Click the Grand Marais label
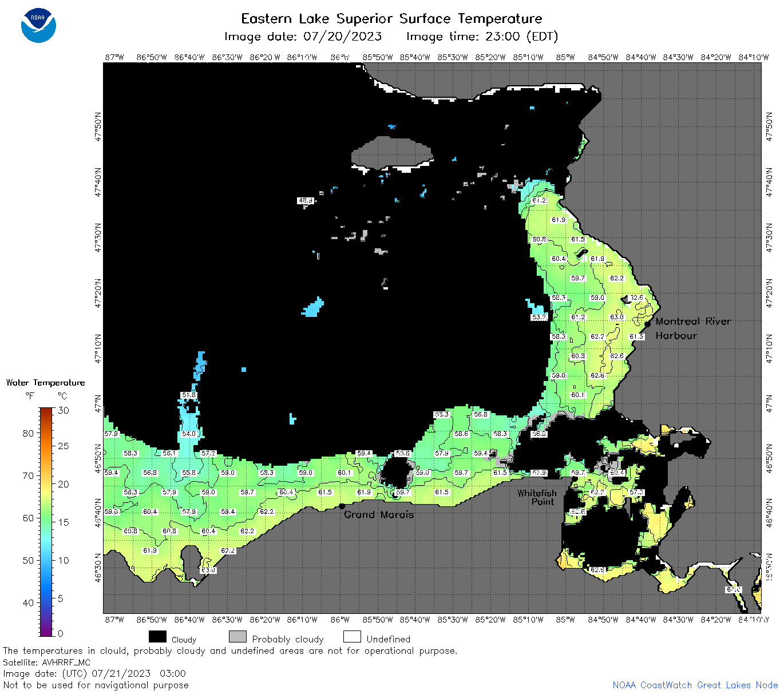 [x=378, y=514]
